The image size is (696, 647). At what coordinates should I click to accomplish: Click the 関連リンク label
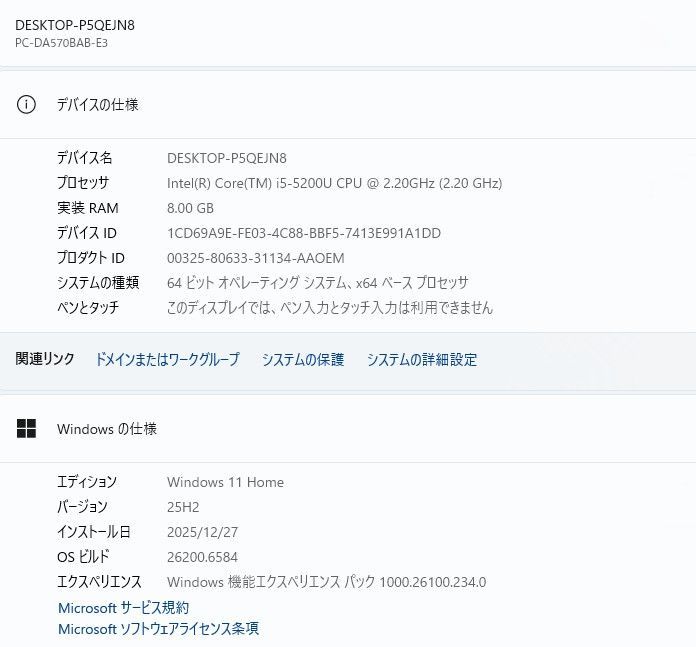[x=45, y=359]
